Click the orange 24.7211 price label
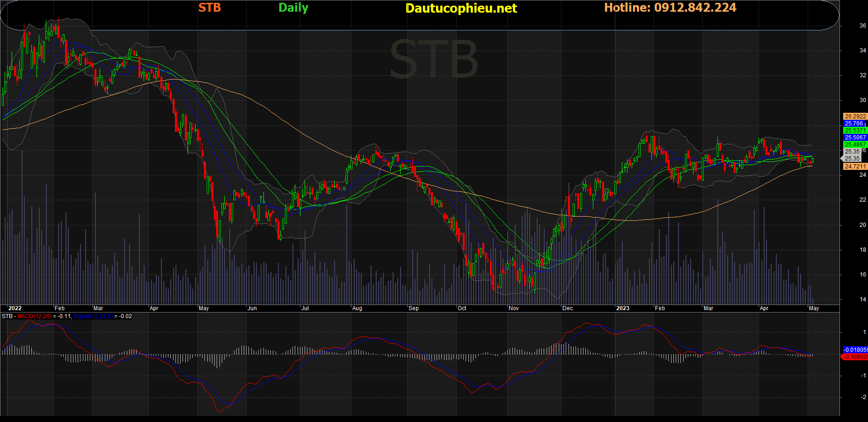 [855, 167]
